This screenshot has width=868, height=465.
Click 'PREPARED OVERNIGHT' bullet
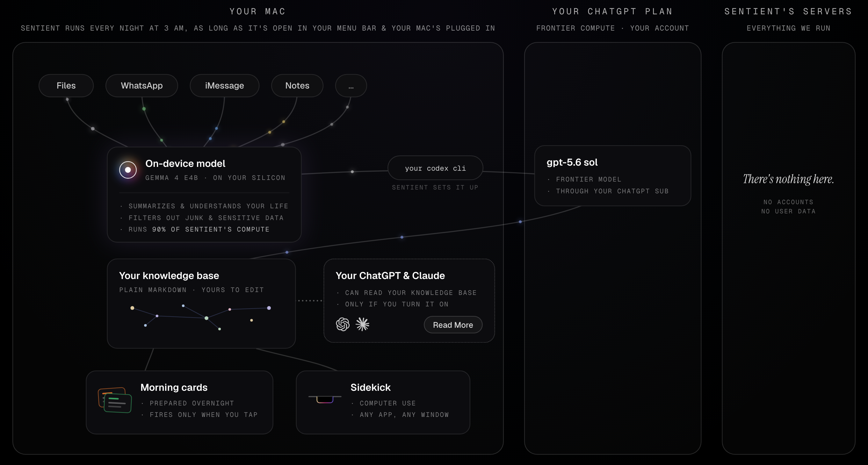192,403
